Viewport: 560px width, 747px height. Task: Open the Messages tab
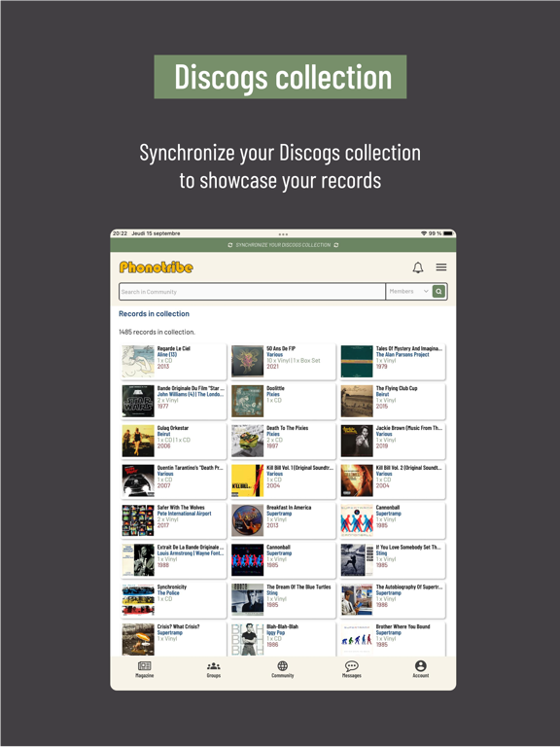[x=351, y=669]
